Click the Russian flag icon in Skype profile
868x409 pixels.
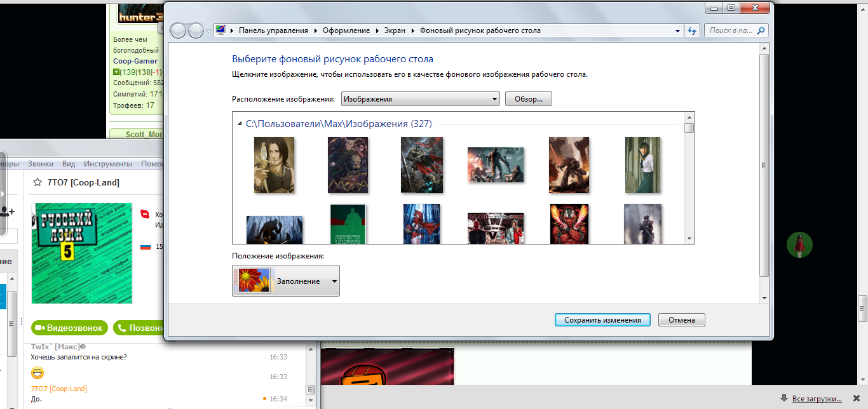coord(146,246)
